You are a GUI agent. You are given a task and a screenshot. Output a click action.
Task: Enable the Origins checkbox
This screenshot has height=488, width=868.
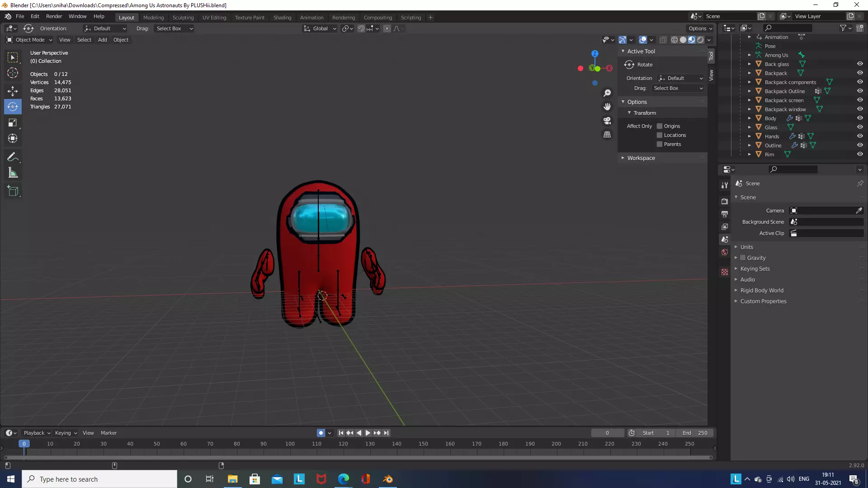[x=660, y=126]
